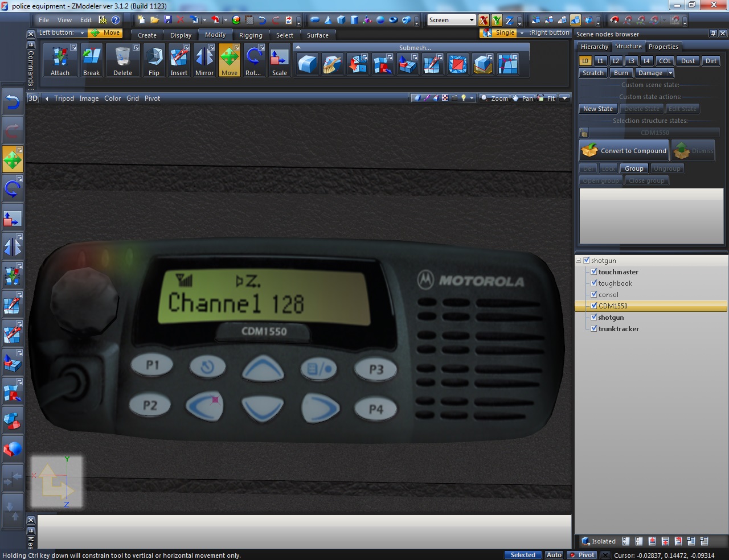The height and width of the screenshot is (560, 729).
Task: Open the Left button dropdown arrow
Action: tap(82, 33)
